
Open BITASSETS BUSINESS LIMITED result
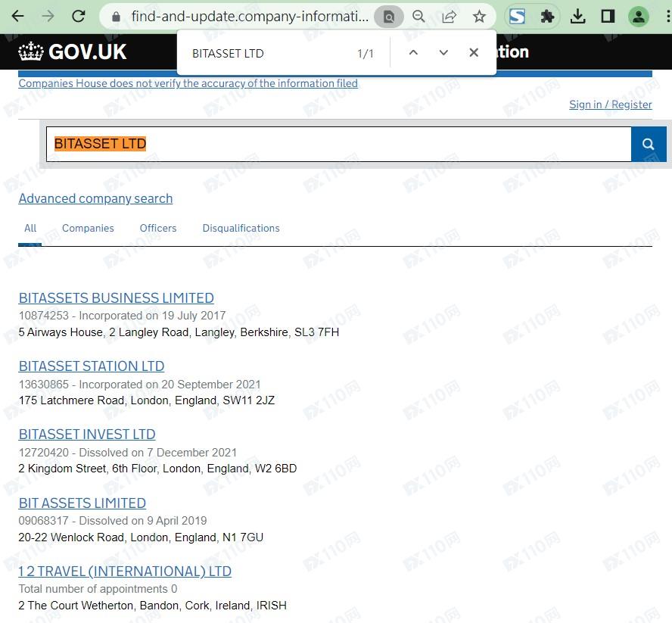pyautogui.click(x=116, y=298)
